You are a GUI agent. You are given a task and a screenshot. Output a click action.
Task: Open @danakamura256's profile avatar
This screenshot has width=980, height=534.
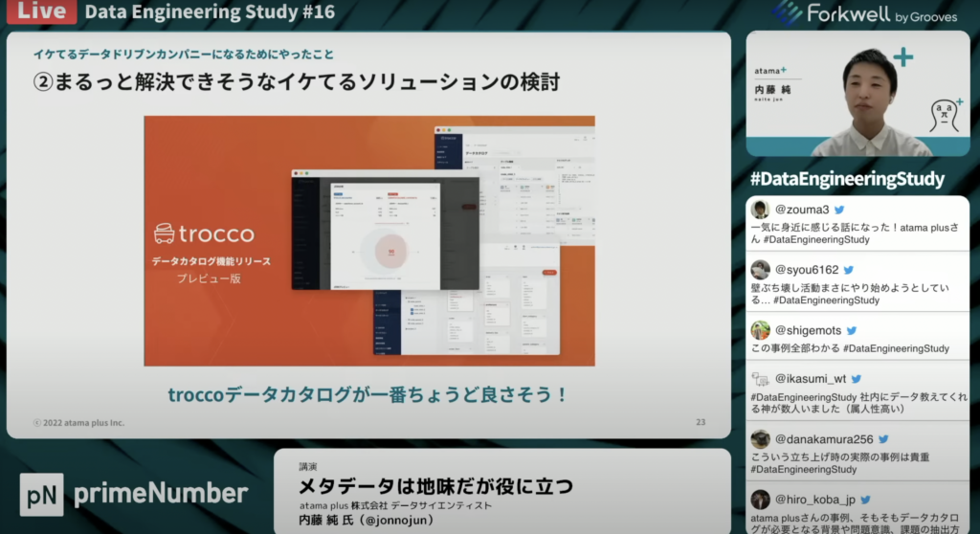pyautogui.click(x=760, y=439)
